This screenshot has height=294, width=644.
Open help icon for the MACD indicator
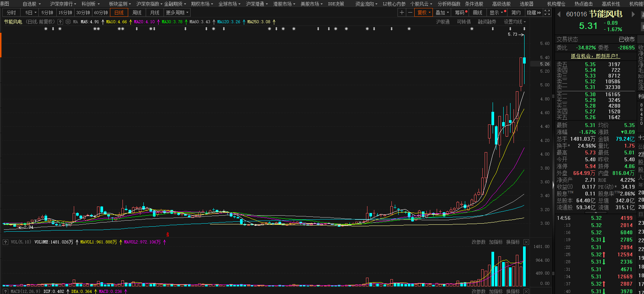tap(6, 292)
